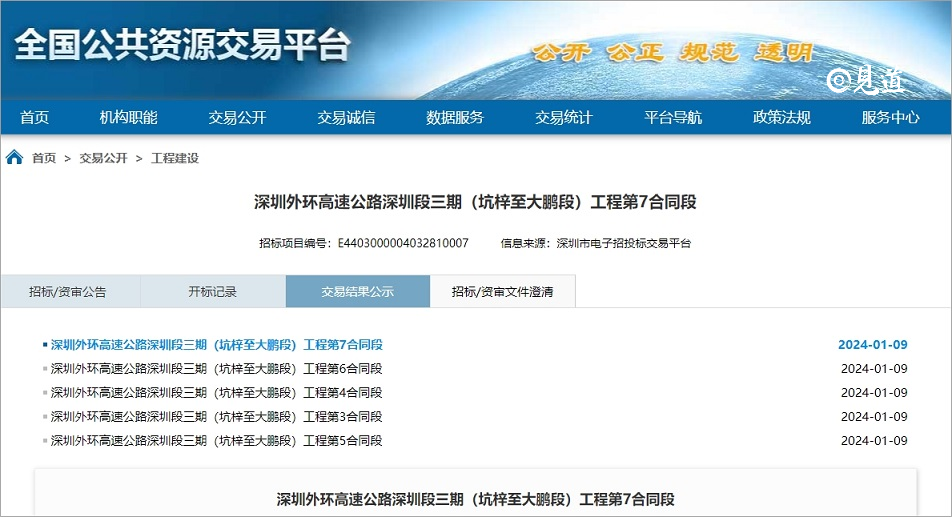Screen dimensions: 952x517
Task: Open the 工程第3合同段 result entry
Action: tap(216, 417)
